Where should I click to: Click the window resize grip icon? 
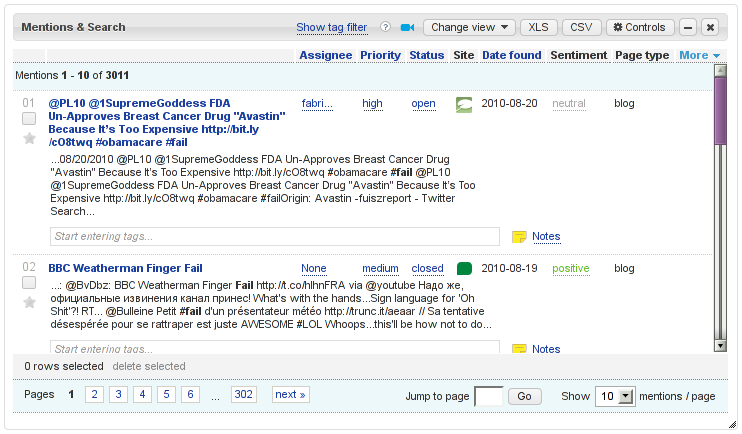(x=733, y=424)
